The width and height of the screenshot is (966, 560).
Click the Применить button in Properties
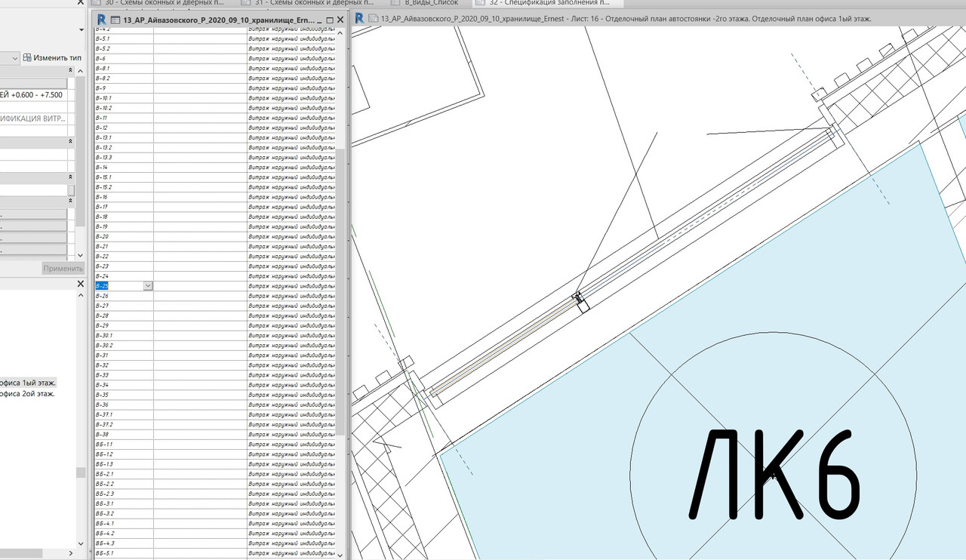pyautogui.click(x=63, y=269)
